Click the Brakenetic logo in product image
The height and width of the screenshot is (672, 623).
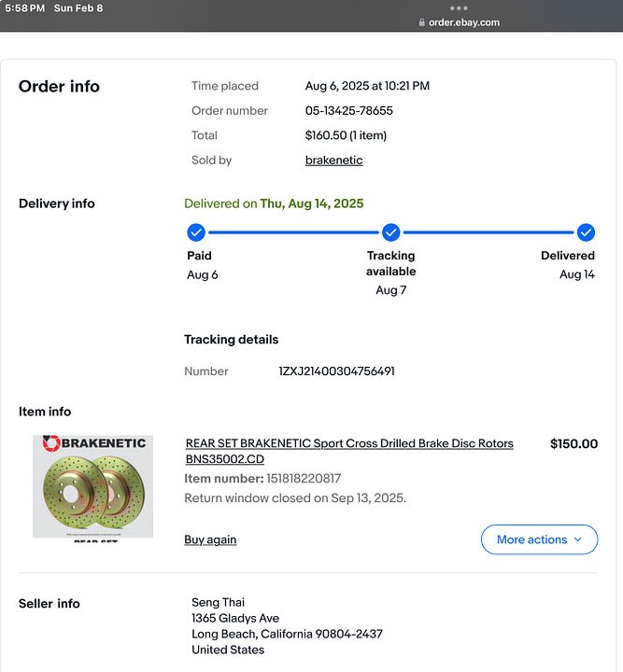94,443
